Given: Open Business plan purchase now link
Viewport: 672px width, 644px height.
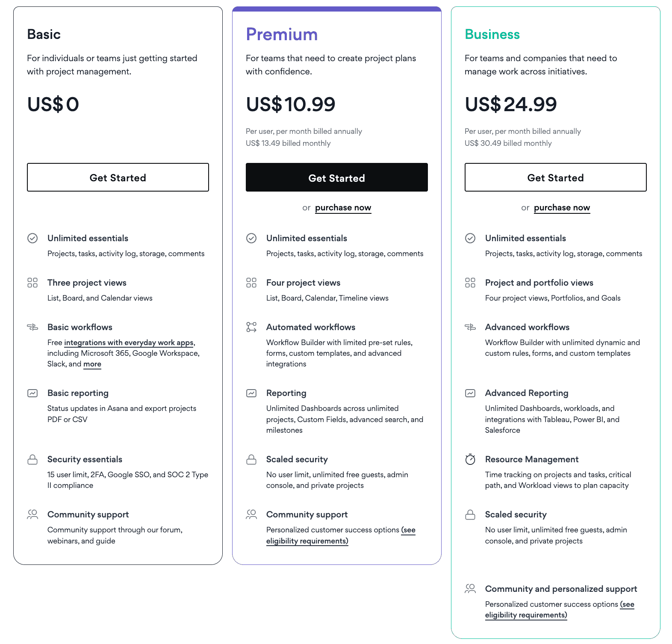Looking at the screenshot, I should coord(562,208).
